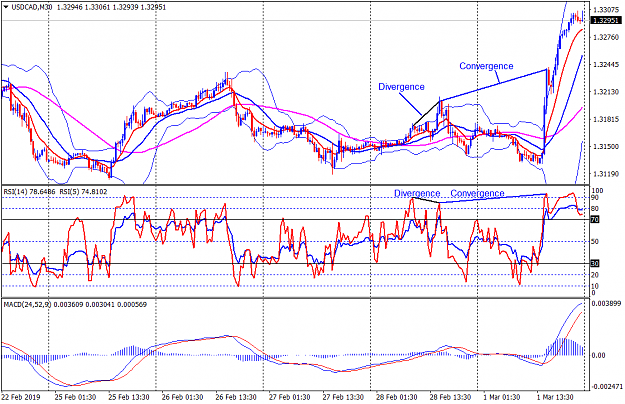Click the MACD axis value 0.00
This screenshot has width=625, height=404.
tap(599, 355)
